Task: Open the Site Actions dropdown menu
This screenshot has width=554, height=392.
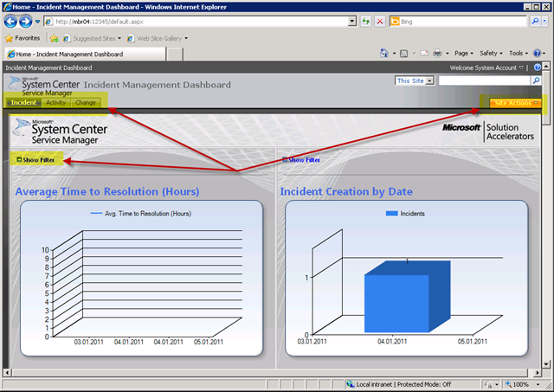Action: tap(514, 103)
